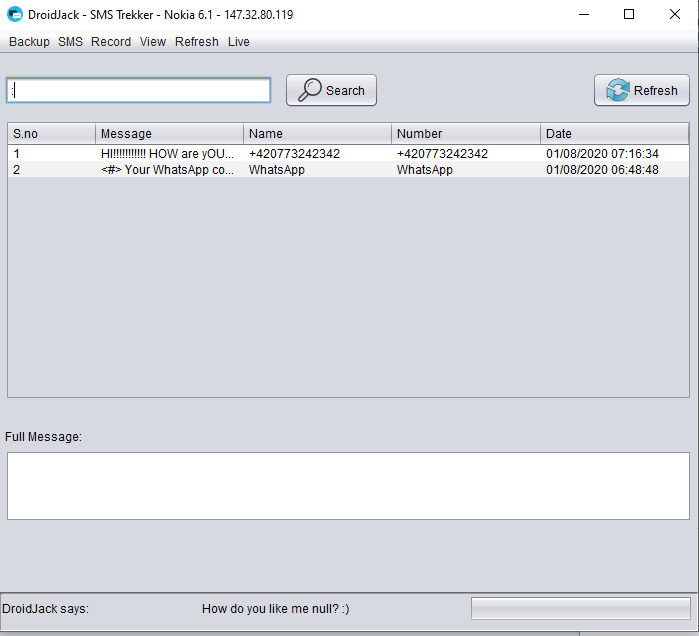This screenshot has width=699, height=636.
Task: Click the DroidJack app icon in title bar
Action: pyautogui.click(x=15, y=14)
